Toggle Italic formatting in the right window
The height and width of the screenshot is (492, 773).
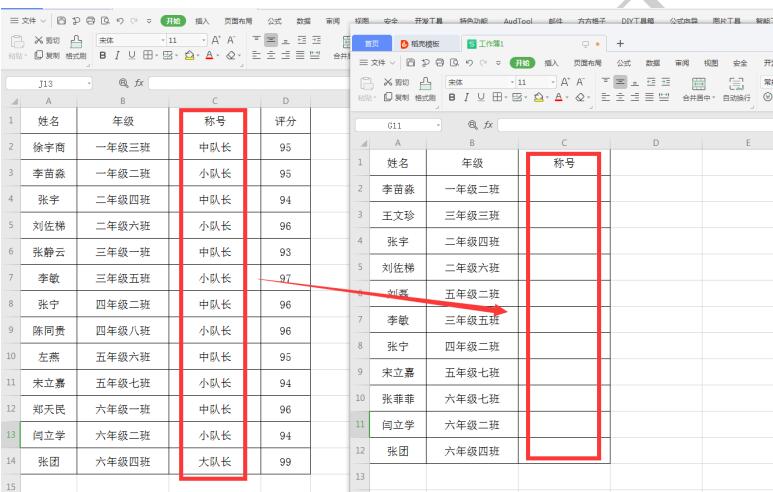(468, 98)
